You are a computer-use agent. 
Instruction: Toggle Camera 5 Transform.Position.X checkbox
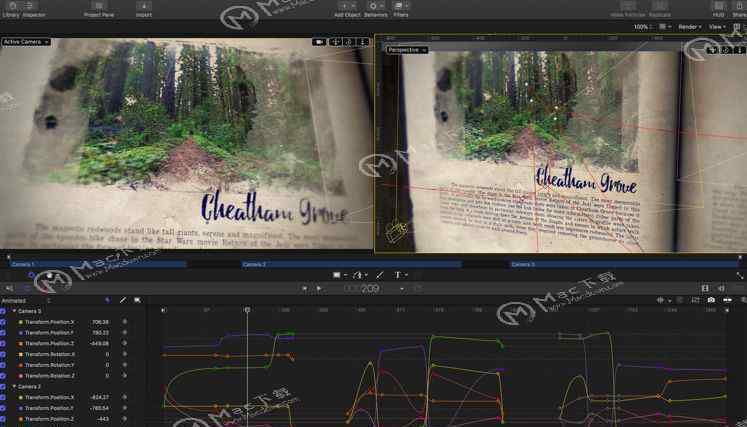coord(2,322)
